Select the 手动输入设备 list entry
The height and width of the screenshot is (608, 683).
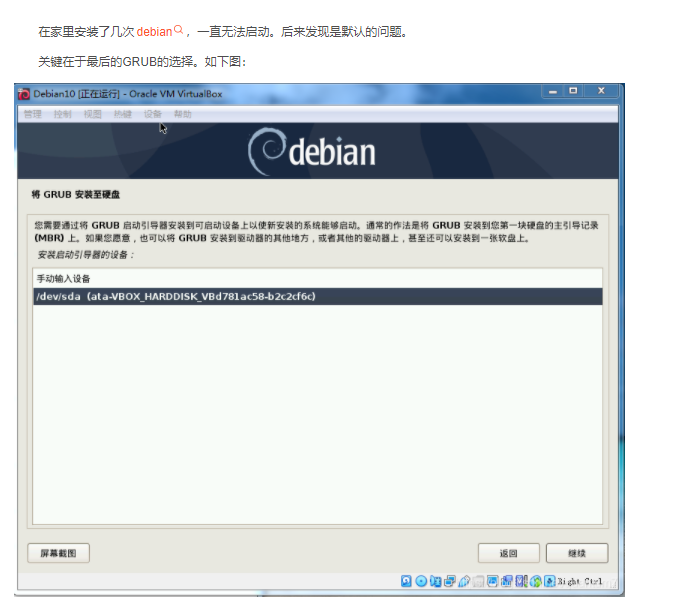(x=318, y=279)
